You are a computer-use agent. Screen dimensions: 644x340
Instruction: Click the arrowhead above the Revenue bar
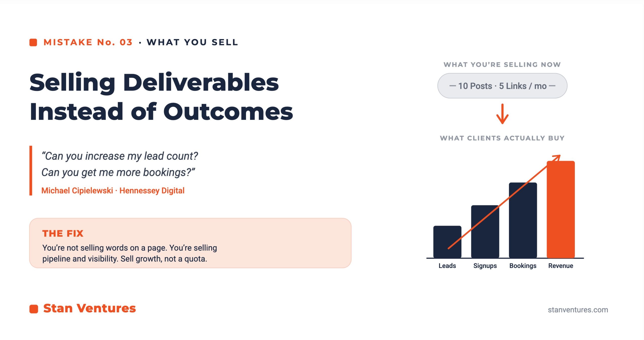point(557,158)
